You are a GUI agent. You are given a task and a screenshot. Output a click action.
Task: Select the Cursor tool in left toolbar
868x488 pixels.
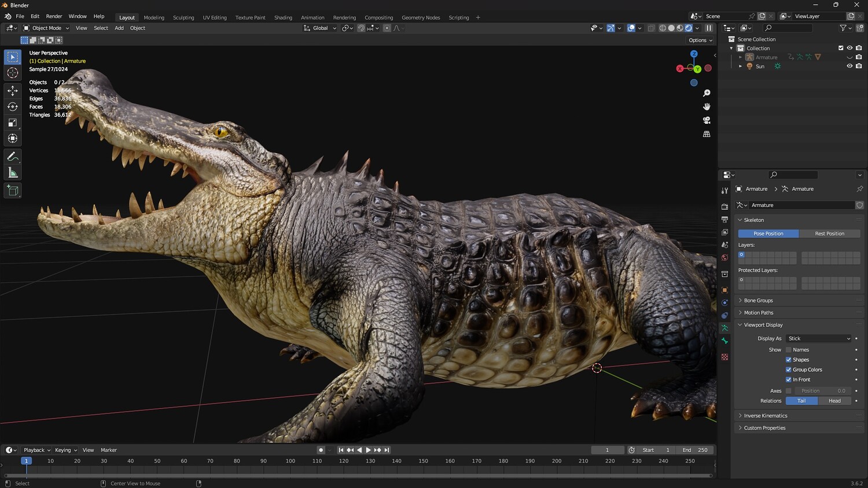[13, 73]
